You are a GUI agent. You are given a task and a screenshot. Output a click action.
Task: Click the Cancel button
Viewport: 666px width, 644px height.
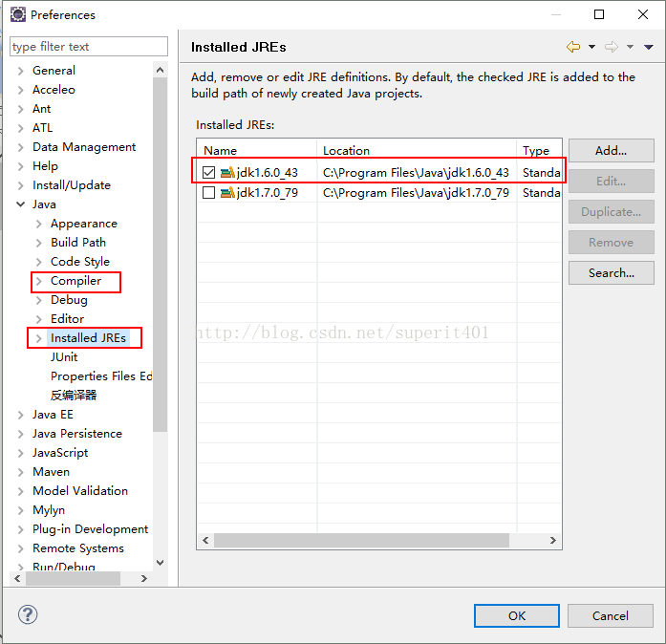coord(611,615)
